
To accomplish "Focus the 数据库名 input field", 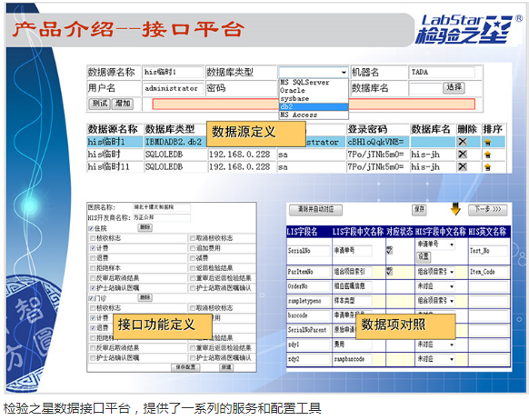I will pyautogui.click(x=425, y=88).
